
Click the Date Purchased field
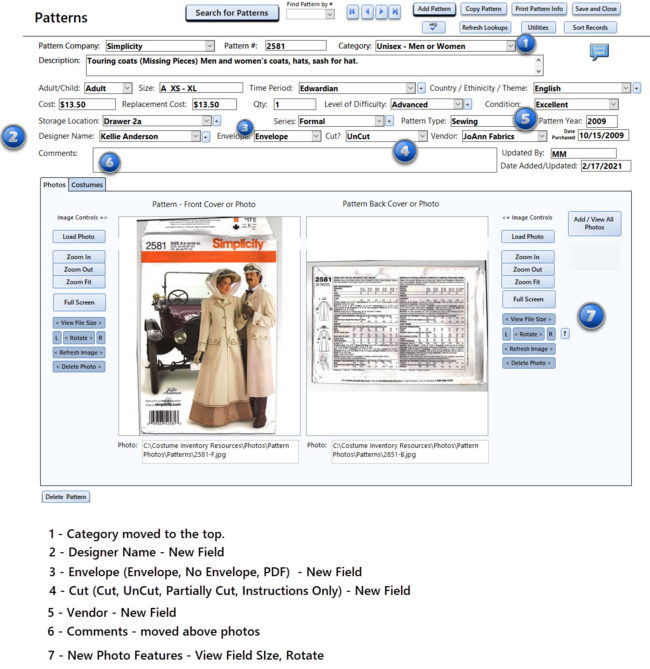tap(603, 136)
